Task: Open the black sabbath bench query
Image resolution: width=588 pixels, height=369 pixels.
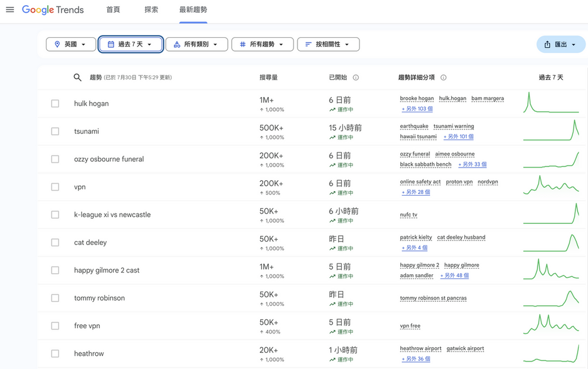Action: (425, 164)
